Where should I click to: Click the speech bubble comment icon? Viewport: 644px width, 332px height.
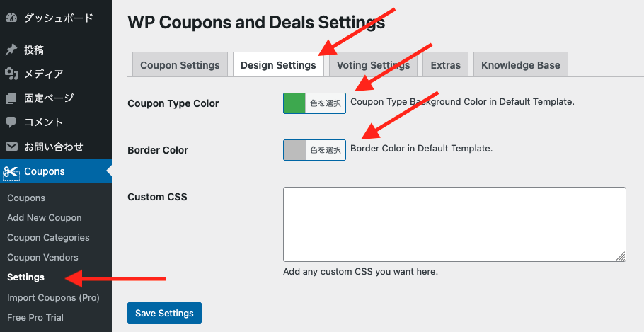point(11,122)
